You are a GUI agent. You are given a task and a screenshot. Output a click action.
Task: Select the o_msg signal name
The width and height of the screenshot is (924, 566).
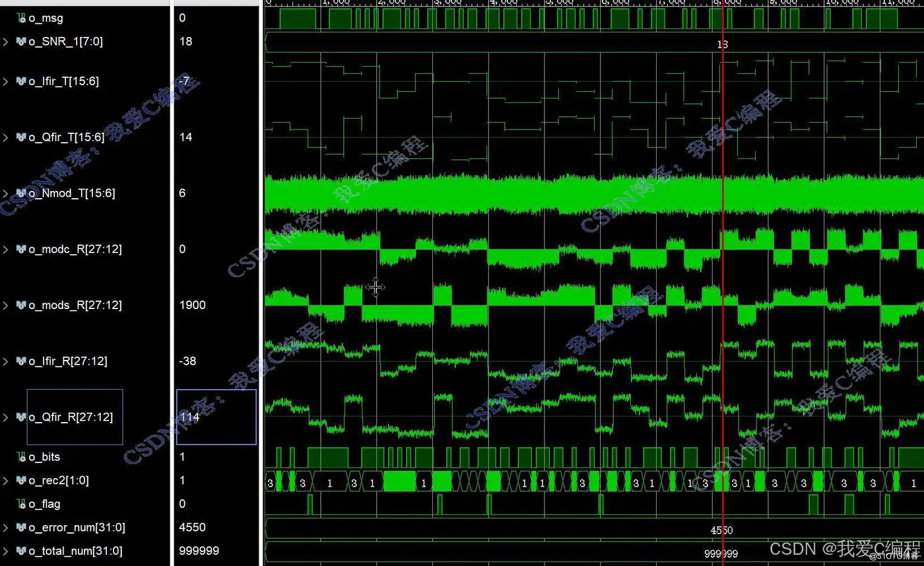tap(46, 18)
